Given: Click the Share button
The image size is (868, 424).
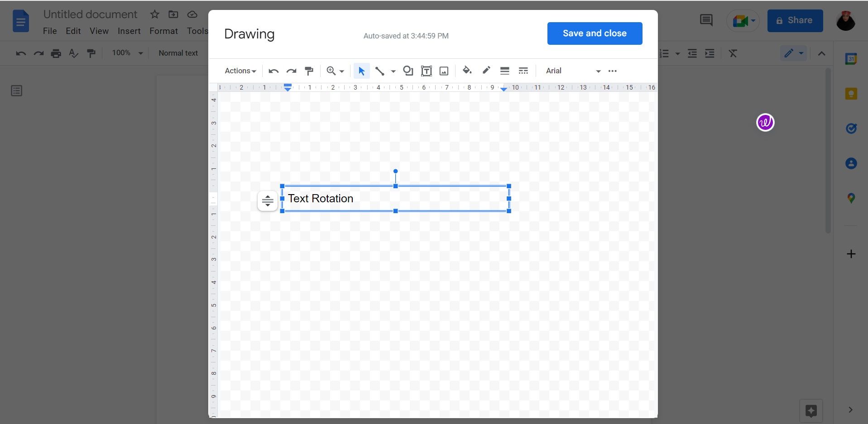Looking at the screenshot, I should (795, 20).
